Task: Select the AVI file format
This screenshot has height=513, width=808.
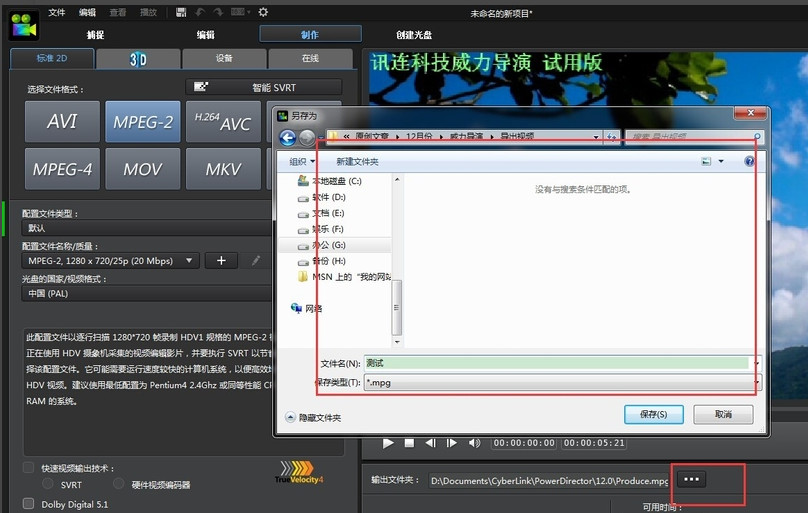Action: point(62,122)
